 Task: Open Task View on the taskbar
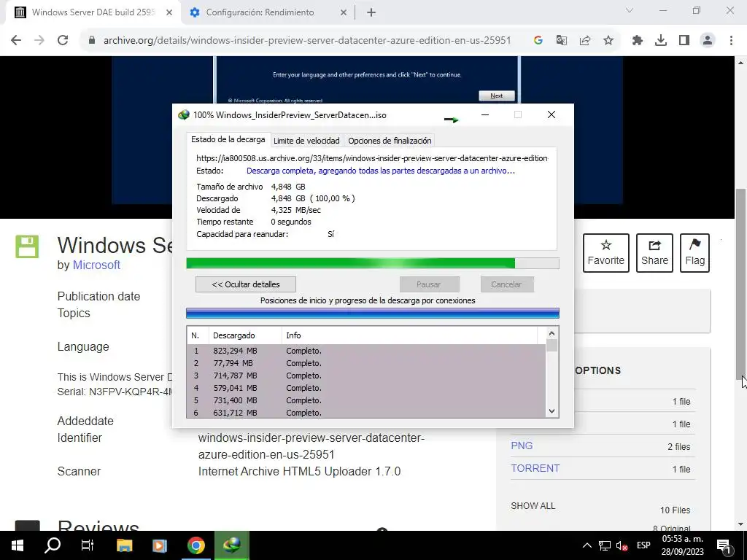pos(88,545)
